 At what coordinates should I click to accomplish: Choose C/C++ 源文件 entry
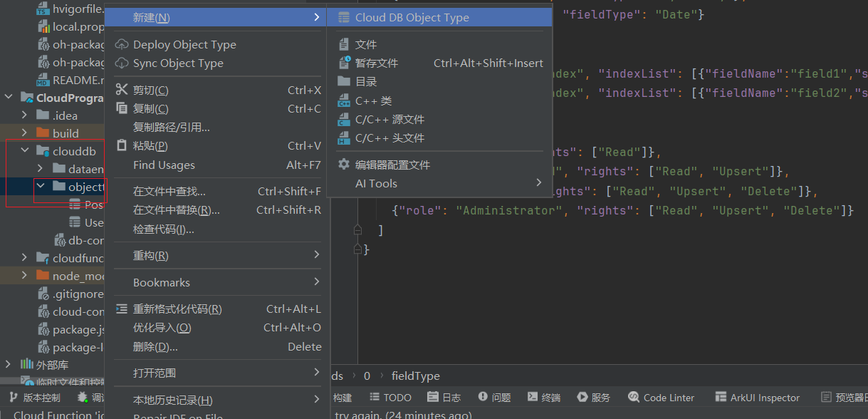click(439, 119)
